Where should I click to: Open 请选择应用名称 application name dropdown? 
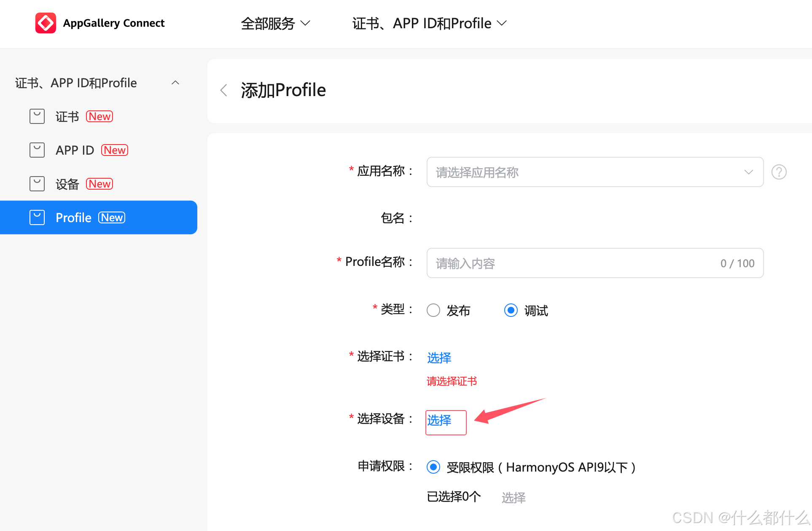[x=593, y=173]
